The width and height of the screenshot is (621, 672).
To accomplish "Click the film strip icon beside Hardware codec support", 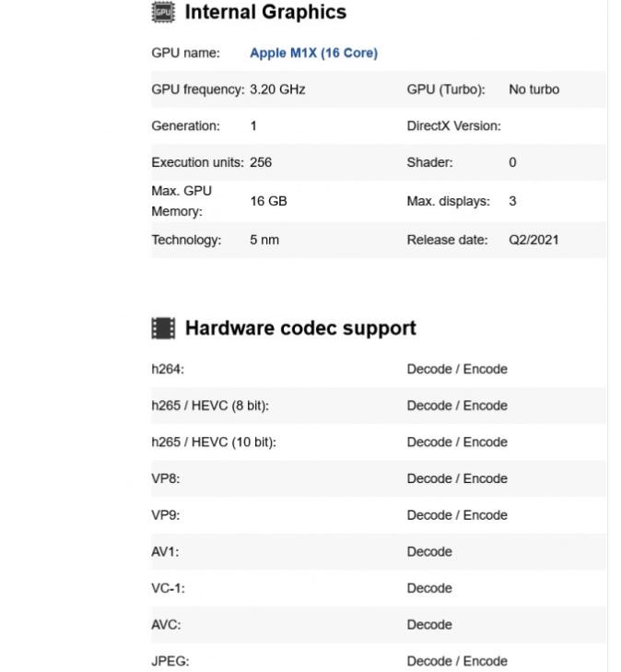I will 163,328.
